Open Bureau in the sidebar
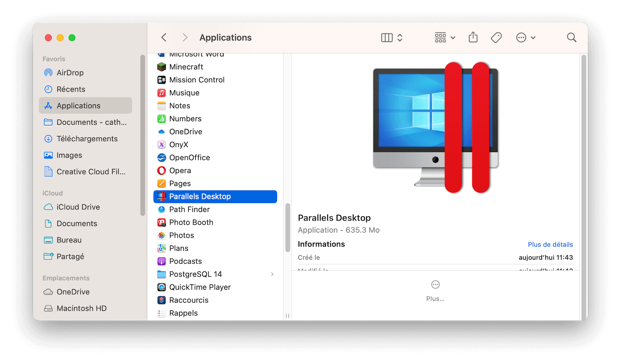Viewport: 621px width, 364px height. click(x=85, y=240)
